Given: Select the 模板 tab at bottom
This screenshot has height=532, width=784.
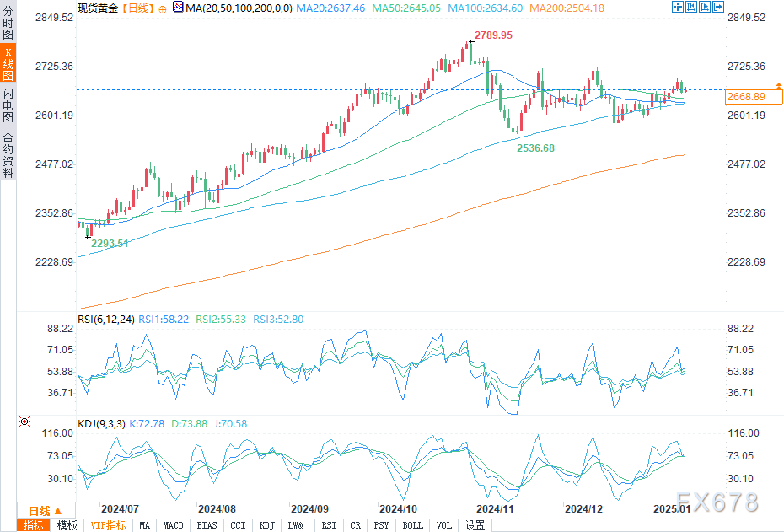Looking at the screenshot, I should click(x=66, y=525).
